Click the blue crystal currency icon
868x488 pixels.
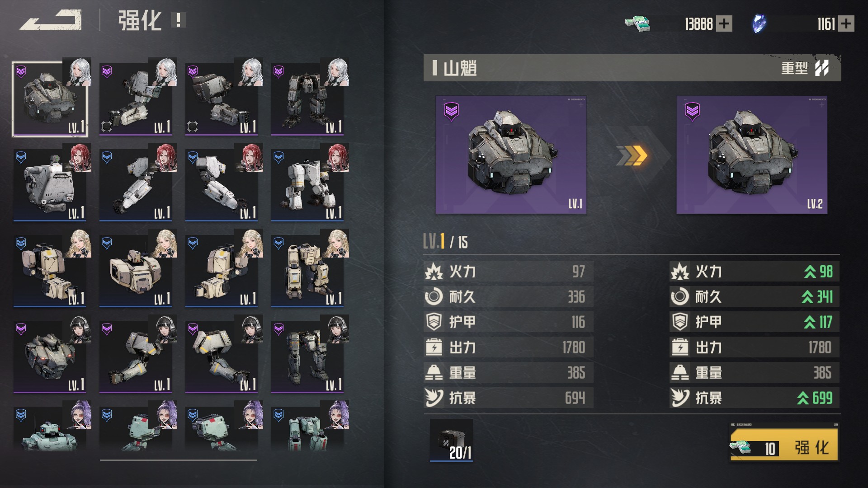pos(759,23)
